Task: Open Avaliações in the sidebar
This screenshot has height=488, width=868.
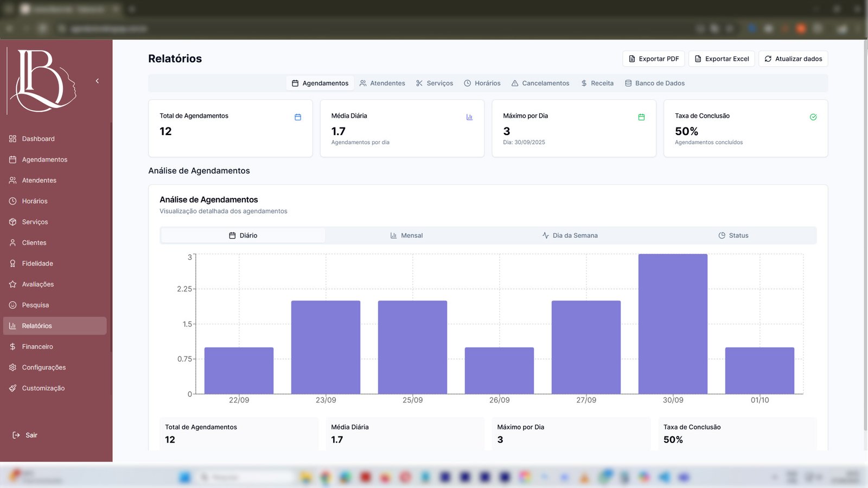Action: pos(37,284)
